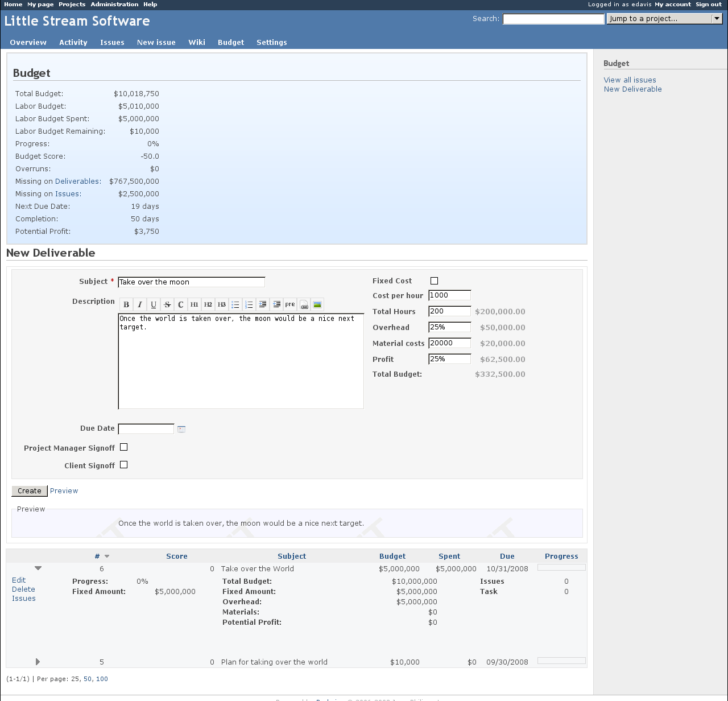The image size is (728, 701).
Task: Click the Create button
Action: click(x=30, y=491)
